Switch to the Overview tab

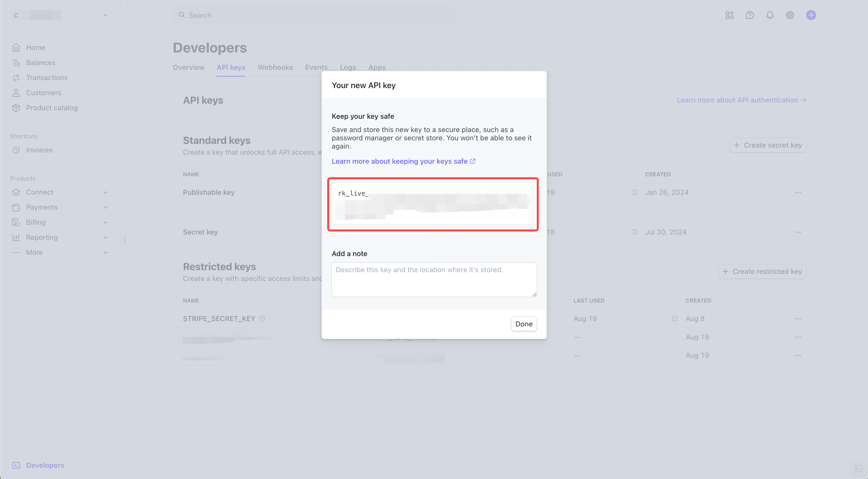pyautogui.click(x=189, y=67)
